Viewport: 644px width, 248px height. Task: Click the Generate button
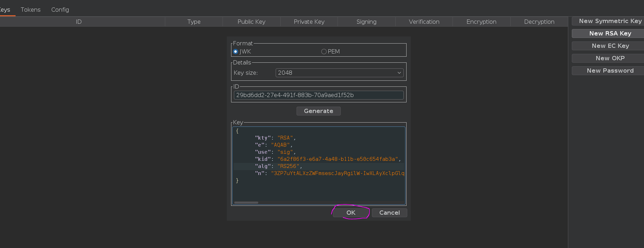318,111
